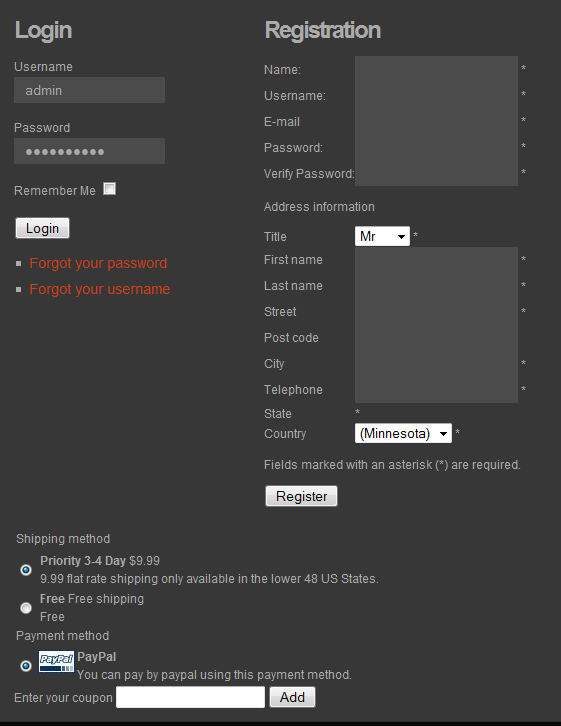Focus the coupon code input field

pyautogui.click(x=190, y=697)
